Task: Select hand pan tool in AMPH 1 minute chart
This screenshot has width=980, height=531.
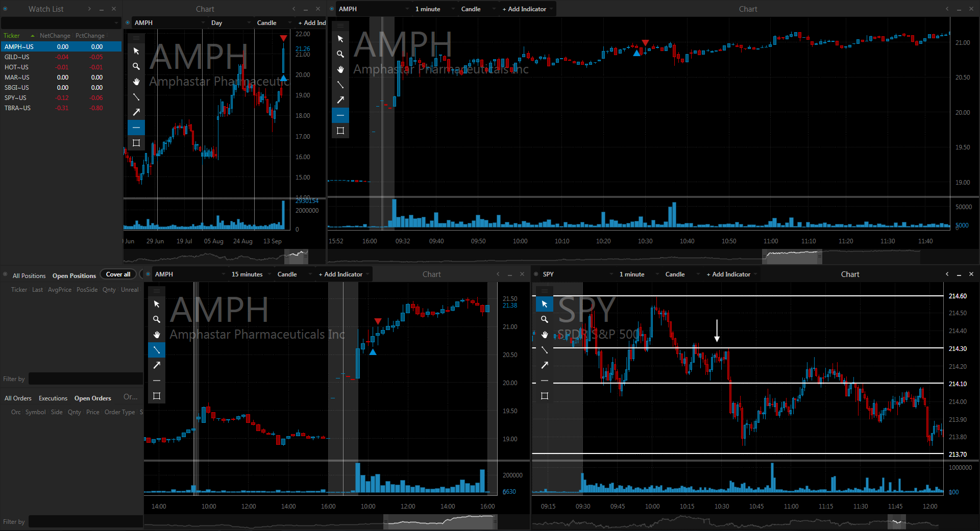Action: coord(340,69)
